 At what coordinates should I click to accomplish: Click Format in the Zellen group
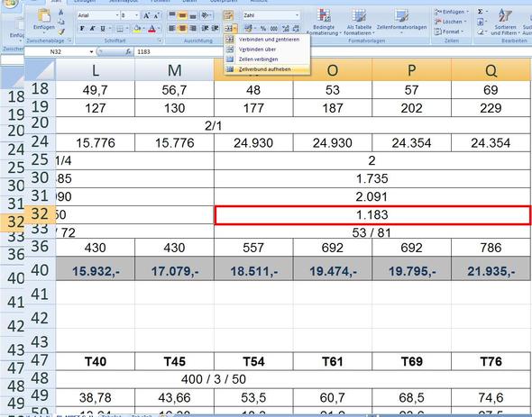pyautogui.click(x=449, y=32)
